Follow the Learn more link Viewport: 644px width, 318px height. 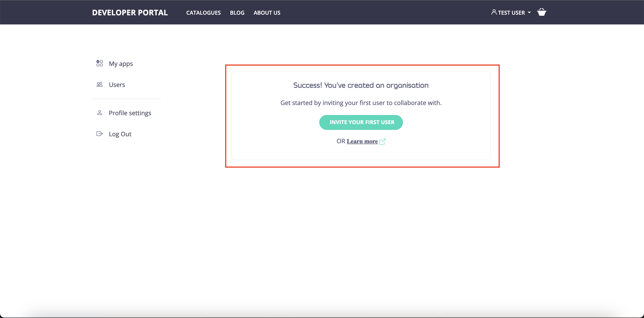pos(362,141)
